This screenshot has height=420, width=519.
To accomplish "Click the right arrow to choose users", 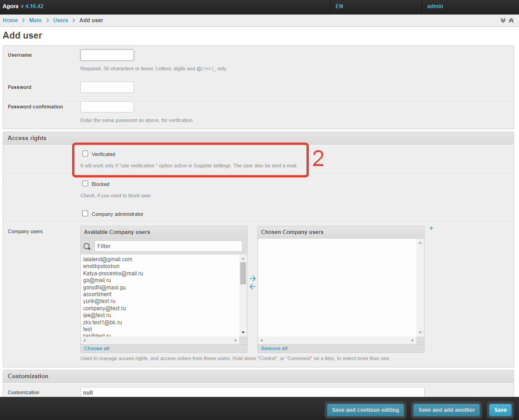I will point(253,278).
